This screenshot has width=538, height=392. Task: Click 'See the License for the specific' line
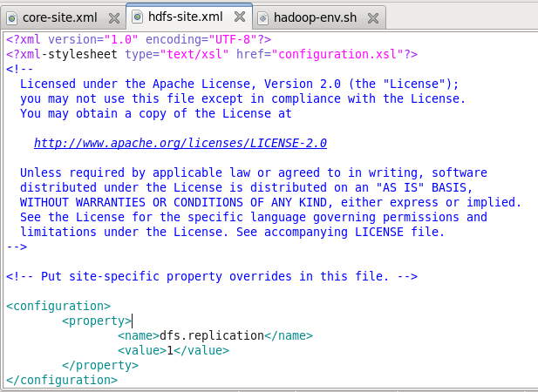pos(254,217)
